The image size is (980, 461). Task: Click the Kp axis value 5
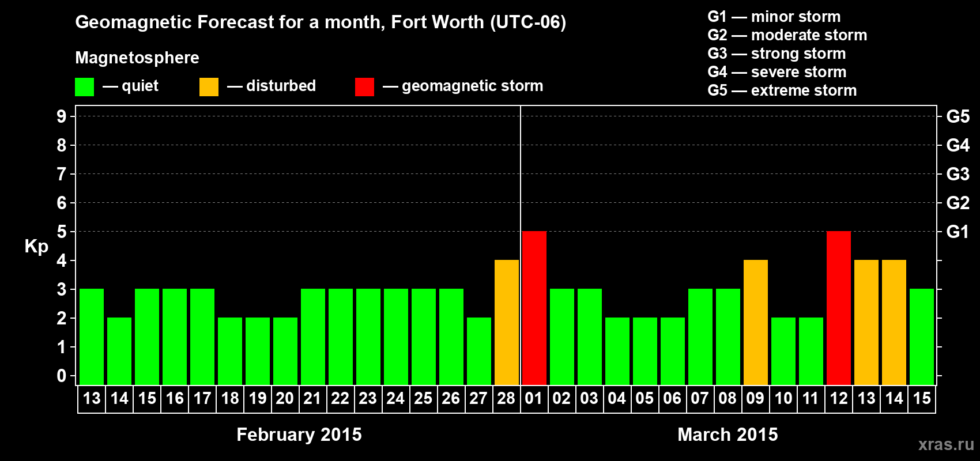tap(62, 232)
